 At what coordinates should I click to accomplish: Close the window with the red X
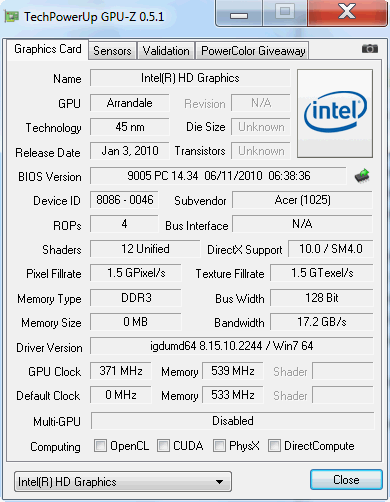click(x=347, y=13)
